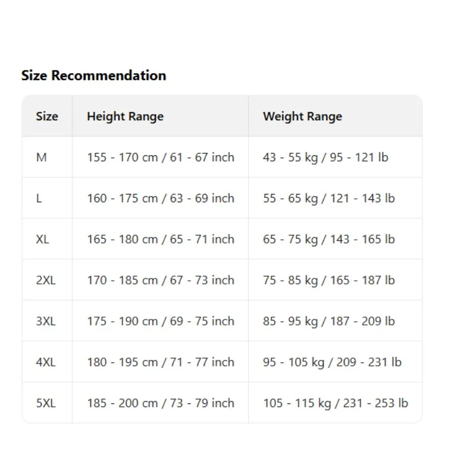Select the 5XL size cell

[x=46, y=403]
